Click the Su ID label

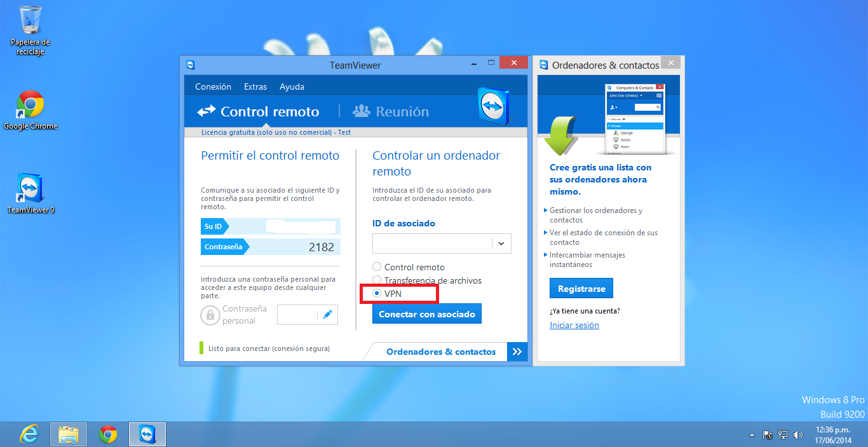[214, 226]
